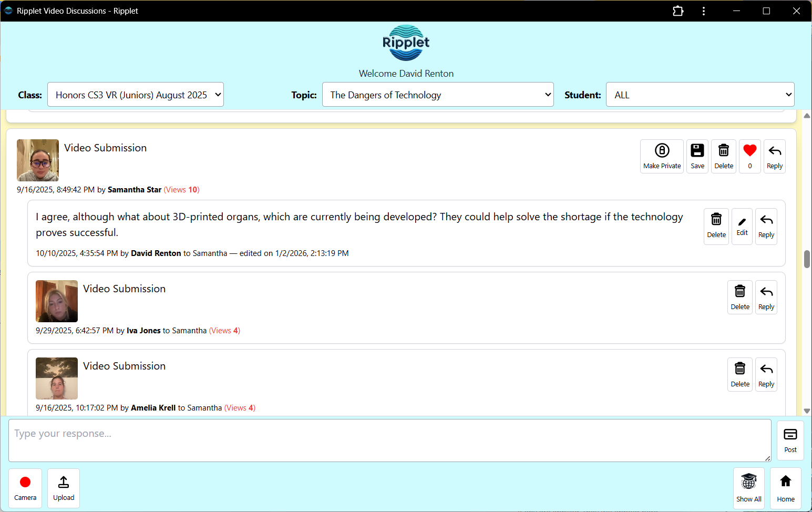The width and height of the screenshot is (812, 512).
Task: Reply to David Renton's comment
Action: click(x=766, y=226)
